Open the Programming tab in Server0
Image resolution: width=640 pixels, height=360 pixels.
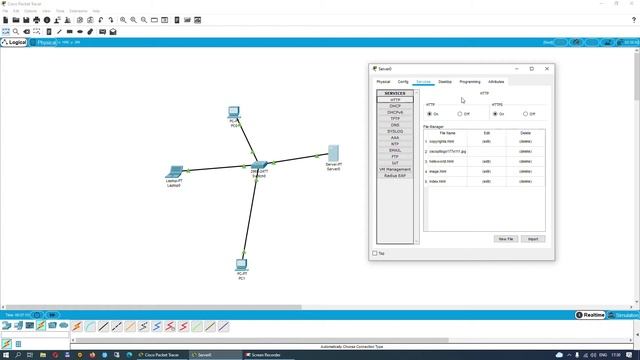470,82
